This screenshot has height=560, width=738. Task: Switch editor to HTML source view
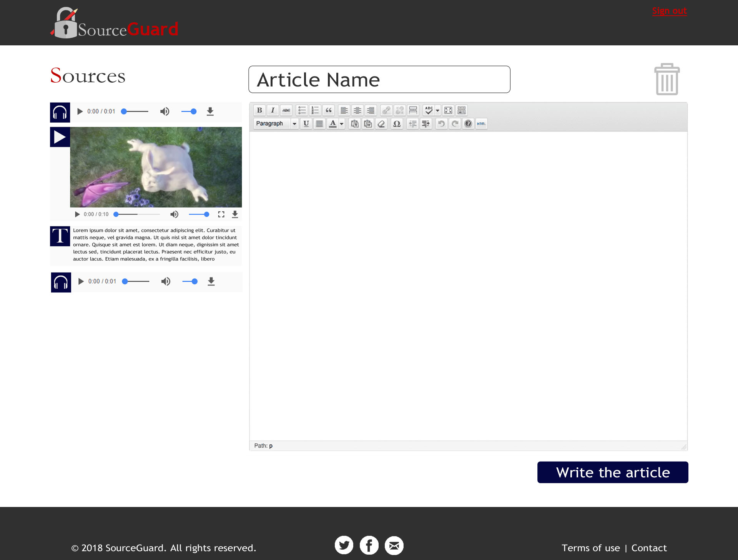(x=481, y=124)
